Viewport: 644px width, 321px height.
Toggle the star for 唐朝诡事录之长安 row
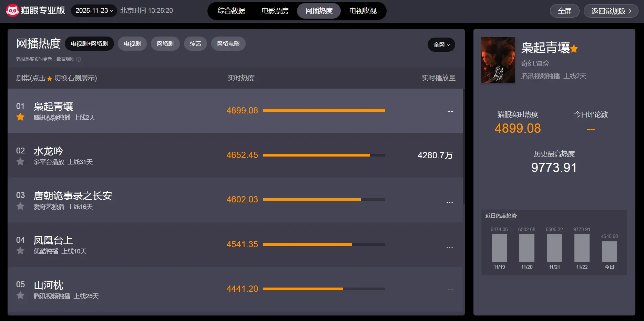20,206
